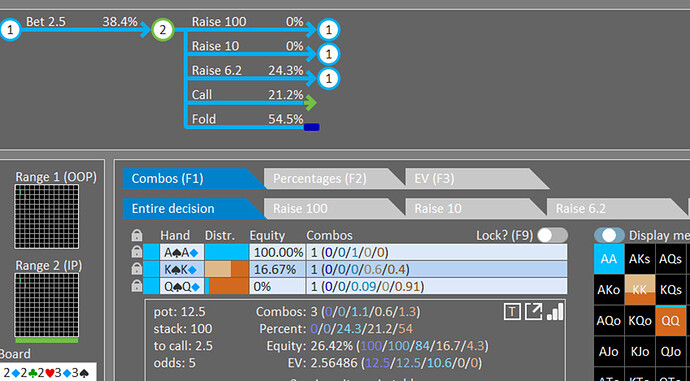Click player 2 decision node in tree

coord(163,30)
